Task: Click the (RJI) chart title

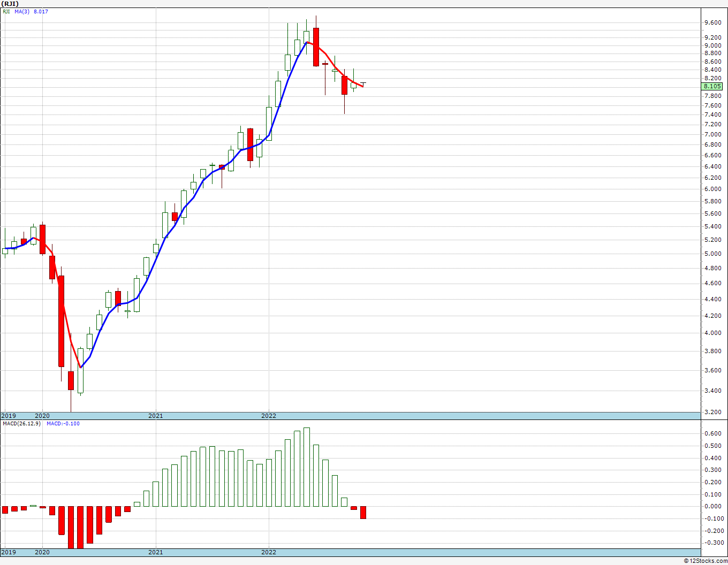Action: [x=10, y=4]
